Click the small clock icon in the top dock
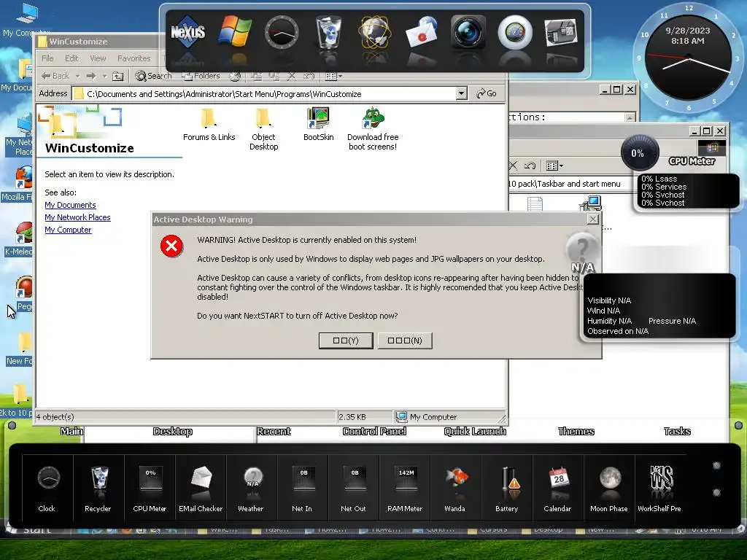Image resolution: width=747 pixels, height=560 pixels. tap(282, 32)
